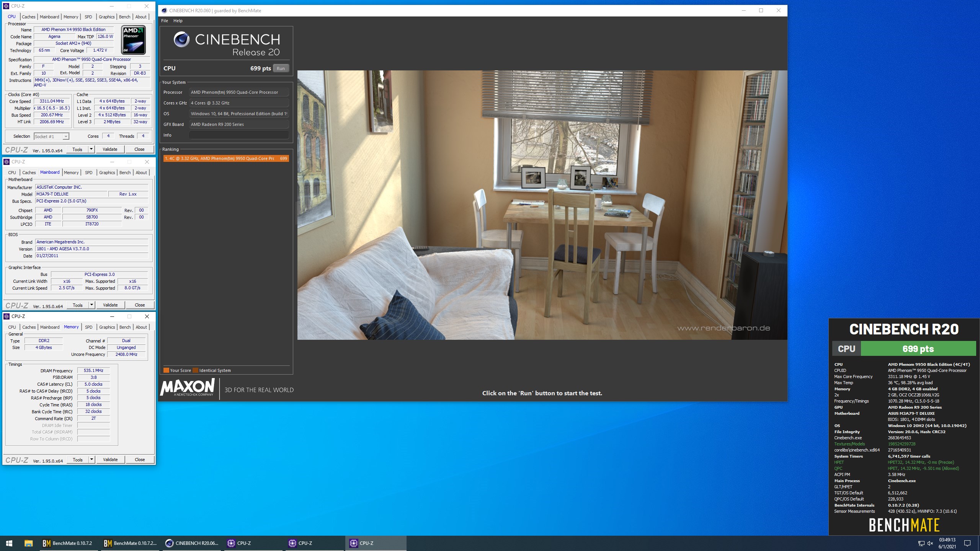Select CPU tab in Mainboard CPU-Z window
Image resolution: width=980 pixels, height=551 pixels.
point(12,173)
